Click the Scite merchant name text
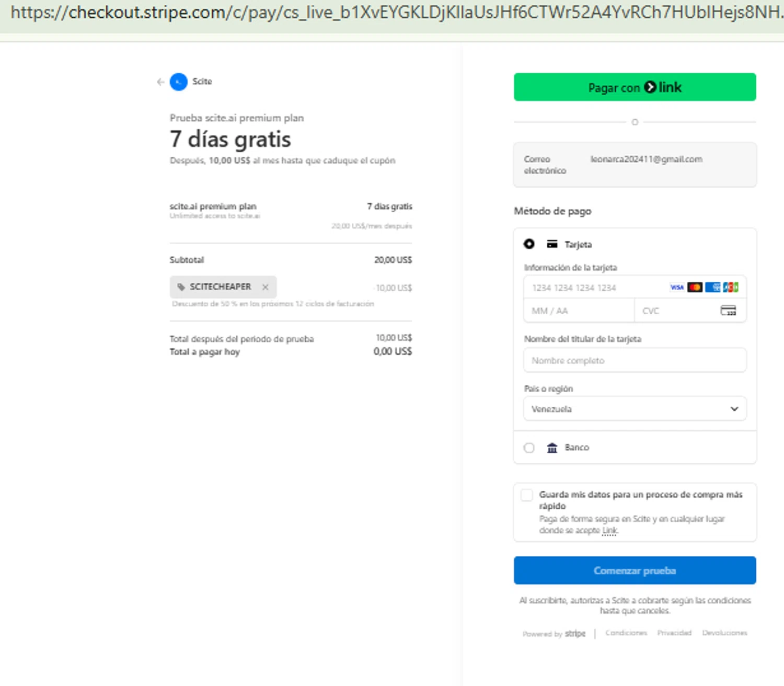784x686 pixels. click(202, 82)
